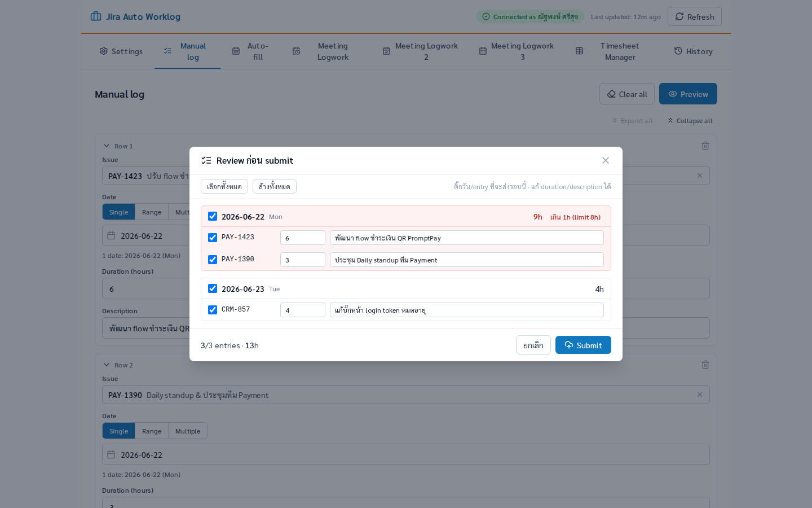The image size is (812, 508).
Task: Click Collapse all rows
Action: point(690,121)
